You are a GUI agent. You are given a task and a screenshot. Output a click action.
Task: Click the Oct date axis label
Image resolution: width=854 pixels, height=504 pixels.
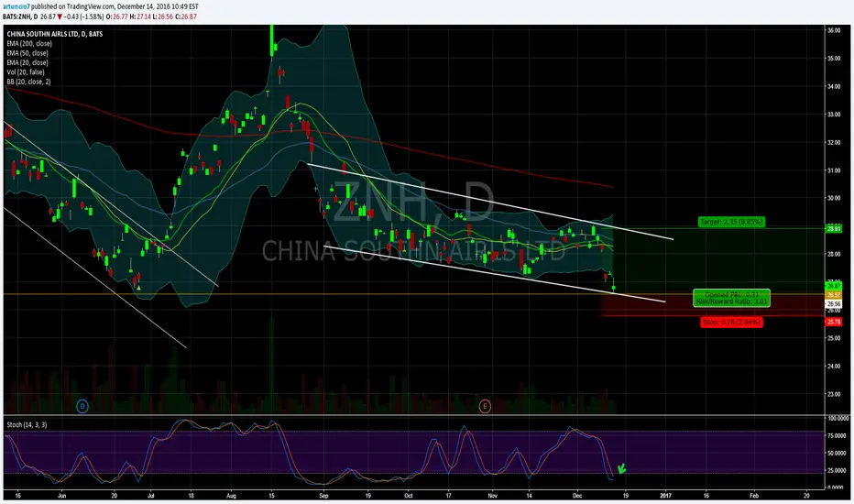point(409,496)
